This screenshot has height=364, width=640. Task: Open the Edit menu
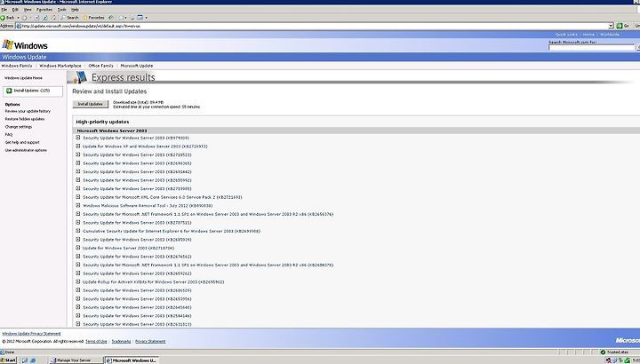(x=15, y=10)
